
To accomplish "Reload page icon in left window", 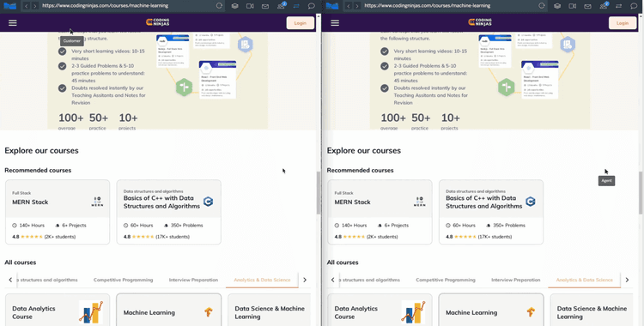I will pyautogui.click(x=219, y=6).
